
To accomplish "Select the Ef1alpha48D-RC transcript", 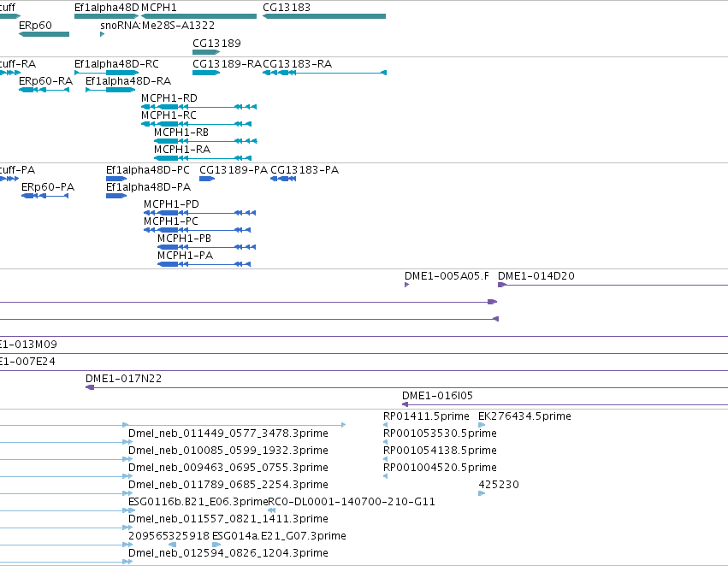I will point(107,73).
